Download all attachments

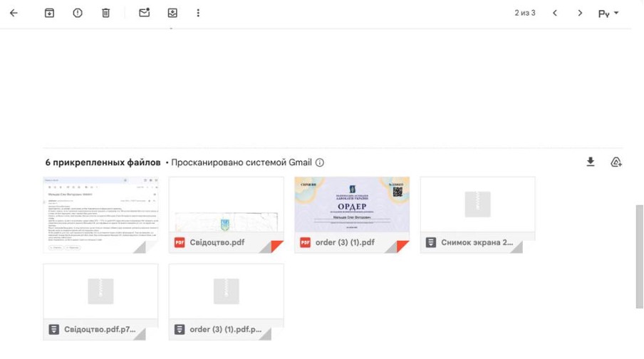point(590,162)
